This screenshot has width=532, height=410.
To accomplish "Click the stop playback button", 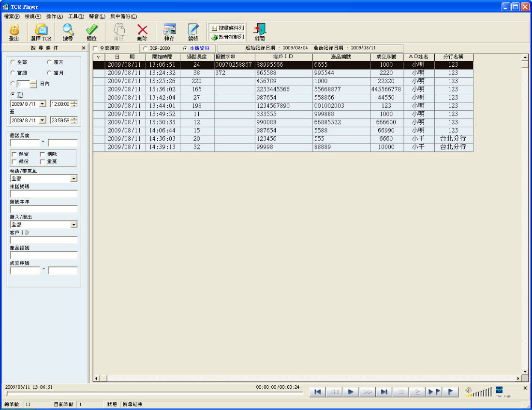I will (x=401, y=392).
